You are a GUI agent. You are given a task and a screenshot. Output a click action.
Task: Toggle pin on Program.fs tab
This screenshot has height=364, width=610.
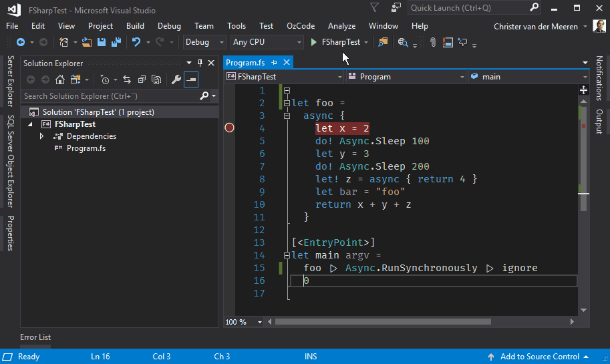pos(275,62)
